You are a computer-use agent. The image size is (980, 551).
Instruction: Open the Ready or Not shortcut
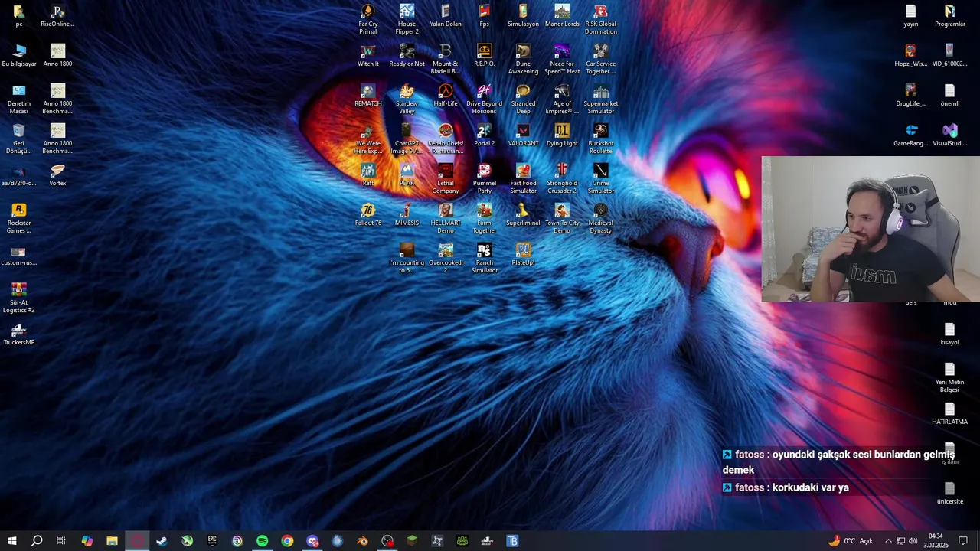click(407, 55)
